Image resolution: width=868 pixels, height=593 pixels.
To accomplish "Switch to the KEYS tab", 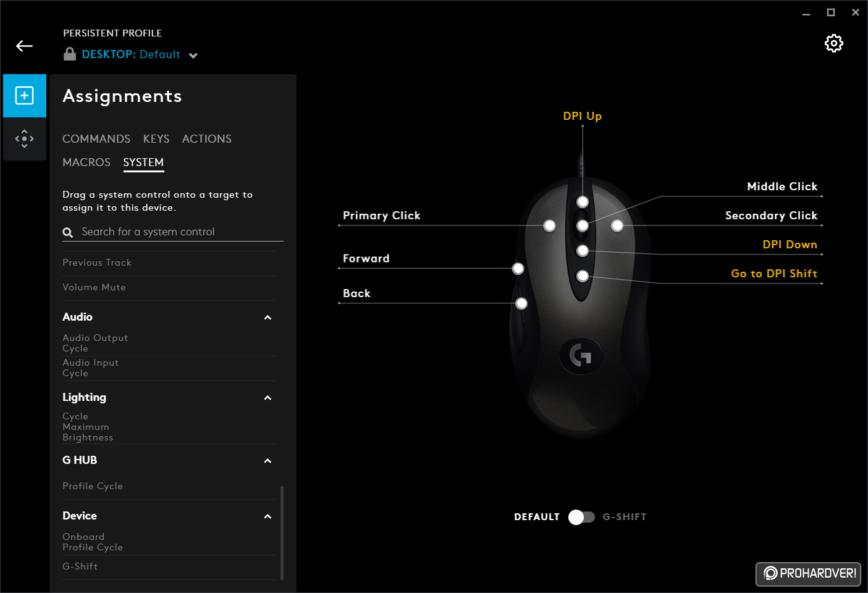I will 156,139.
